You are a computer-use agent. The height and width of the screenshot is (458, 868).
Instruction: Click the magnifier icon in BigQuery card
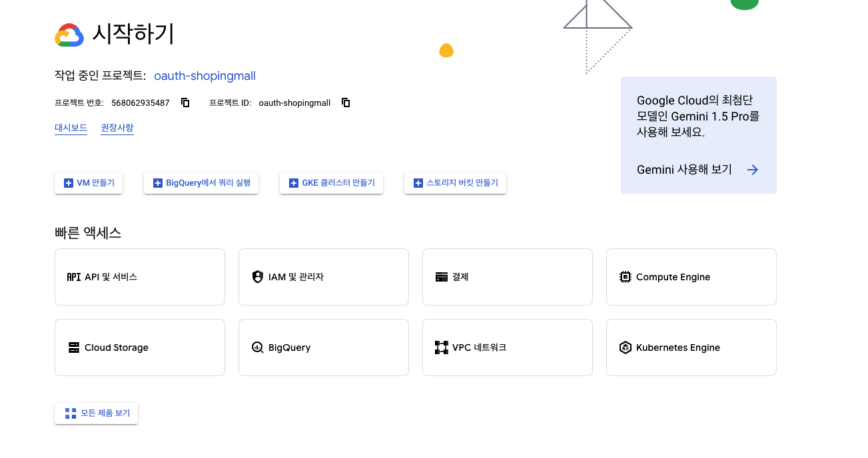(258, 347)
